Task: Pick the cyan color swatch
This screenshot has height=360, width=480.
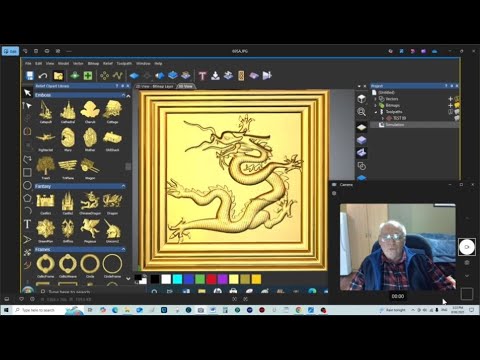Action: [x=177, y=279]
